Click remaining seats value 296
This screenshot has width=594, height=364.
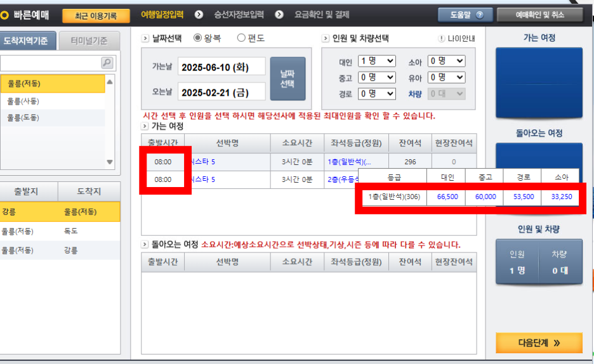coord(410,162)
